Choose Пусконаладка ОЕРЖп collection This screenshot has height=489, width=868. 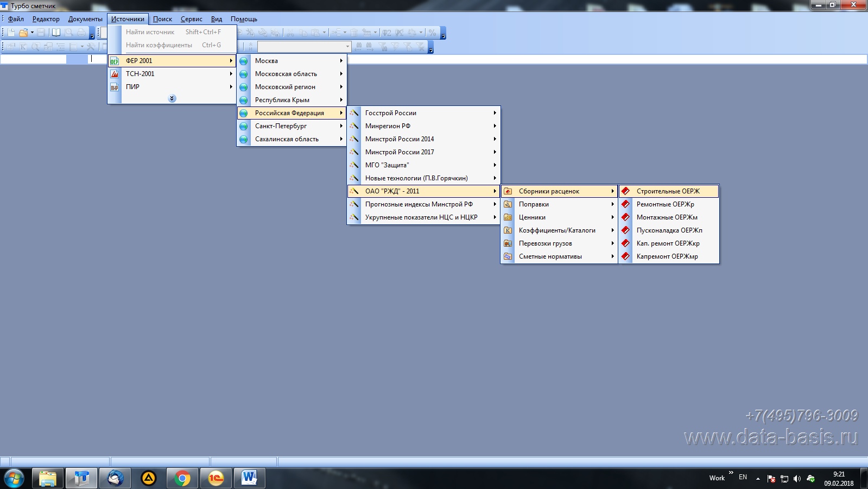tap(669, 230)
